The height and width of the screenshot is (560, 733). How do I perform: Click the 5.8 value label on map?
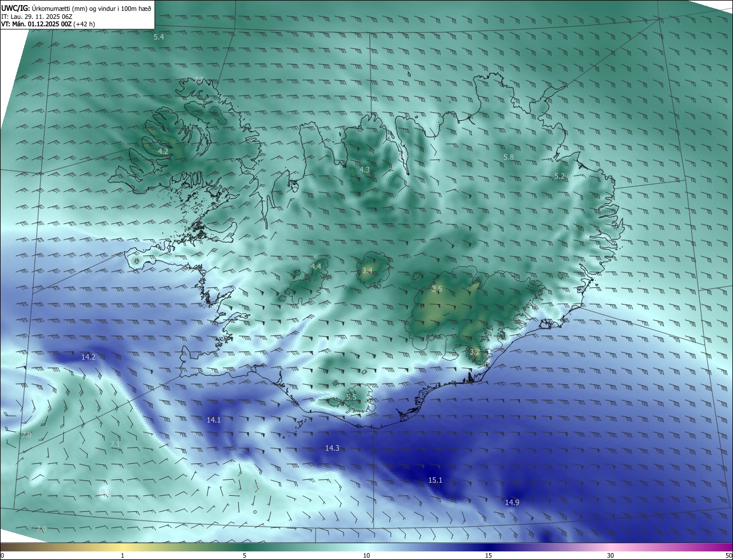[x=509, y=157]
